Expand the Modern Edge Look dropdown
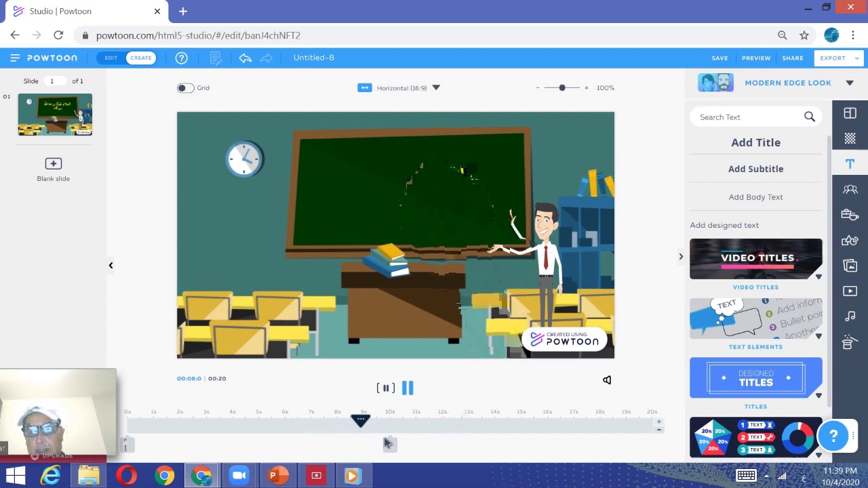Screen dimensions: 868x488 coord(850,83)
